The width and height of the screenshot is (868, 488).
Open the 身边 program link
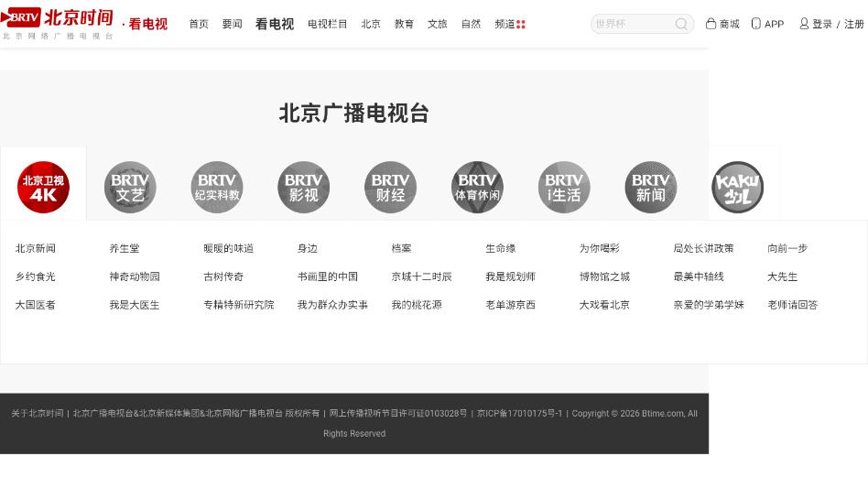tap(308, 248)
